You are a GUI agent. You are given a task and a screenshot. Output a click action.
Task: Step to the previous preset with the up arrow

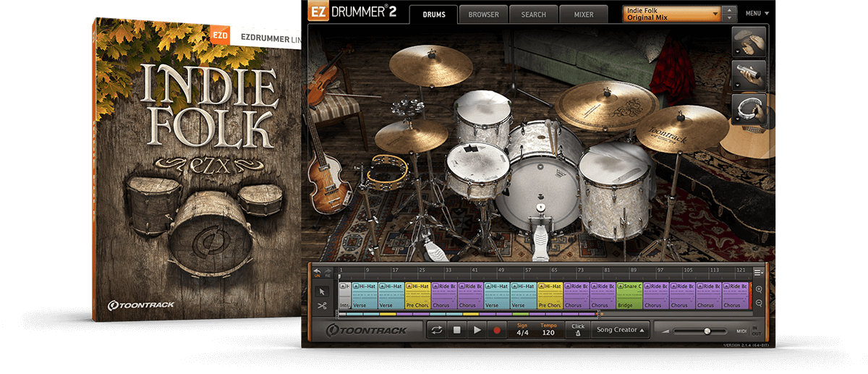[x=730, y=10]
